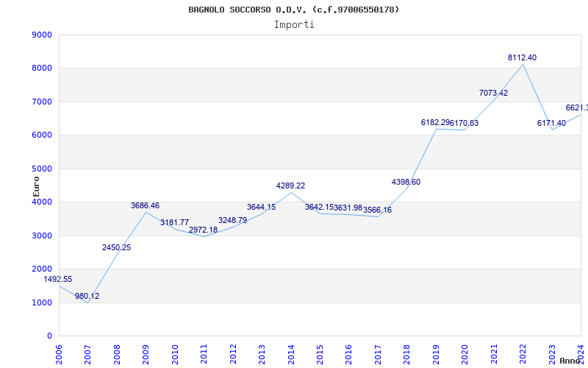This screenshot has height=368, width=588.
Task: Click the 2022 year label
Action: pyautogui.click(x=523, y=355)
